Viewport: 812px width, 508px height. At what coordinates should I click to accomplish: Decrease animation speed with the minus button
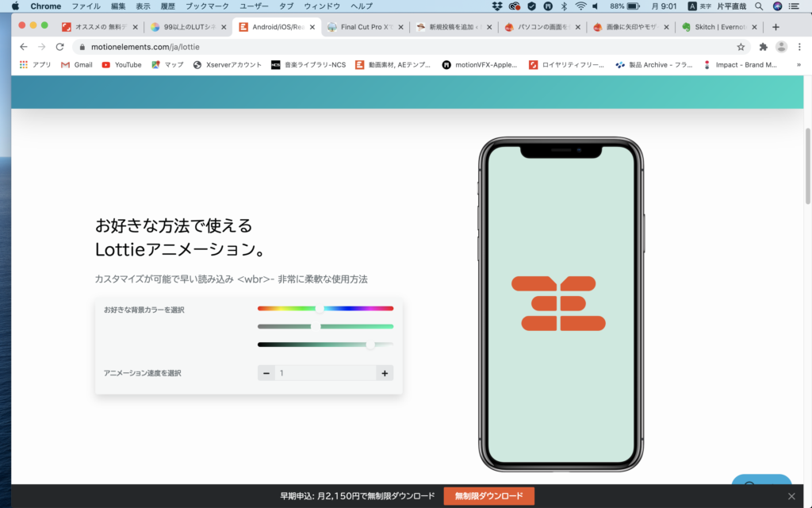[x=266, y=373]
